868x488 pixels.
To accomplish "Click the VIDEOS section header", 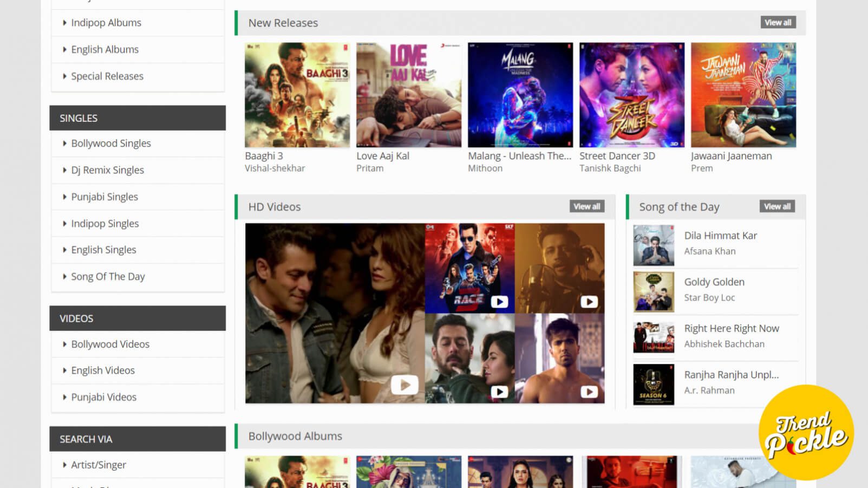I will coord(138,318).
